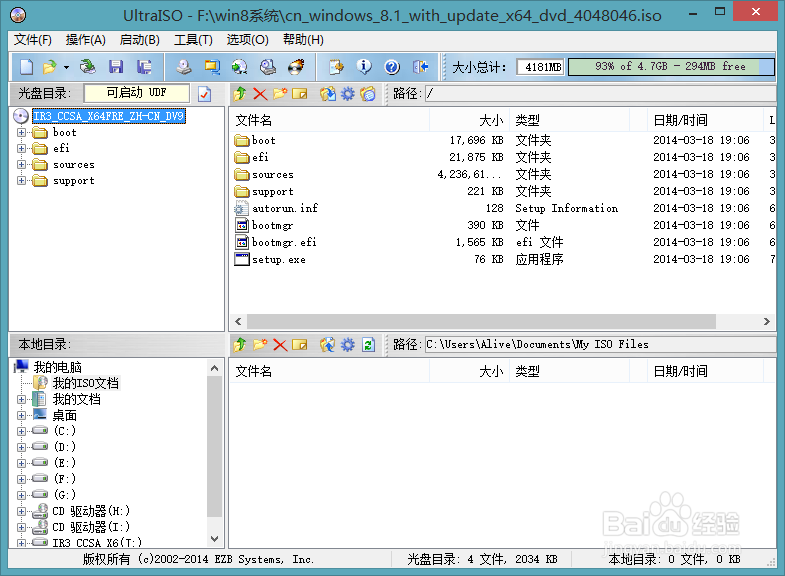The width and height of the screenshot is (785, 576).
Task: Click the Make CD/DVD image icon
Action: 184,67
